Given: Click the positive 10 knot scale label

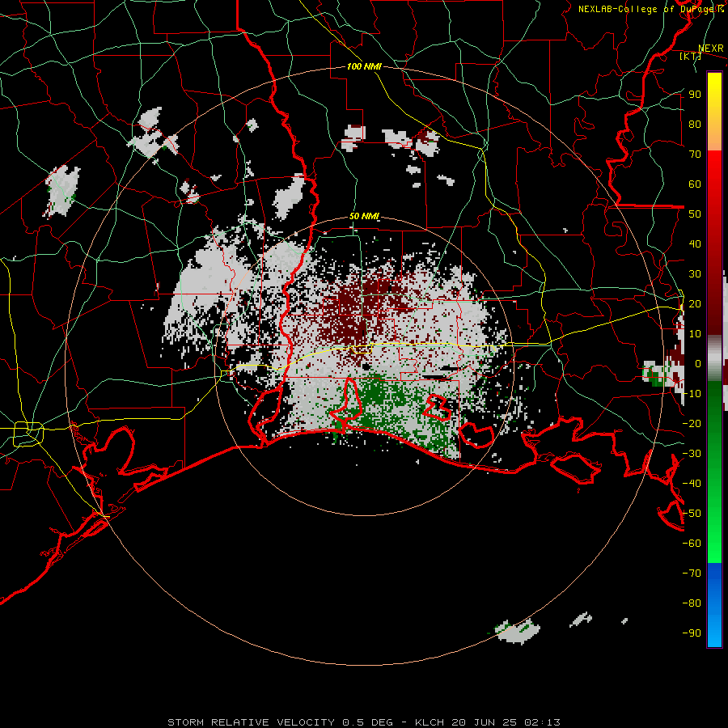Looking at the screenshot, I should pyautogui.click(x=695, y=334).
